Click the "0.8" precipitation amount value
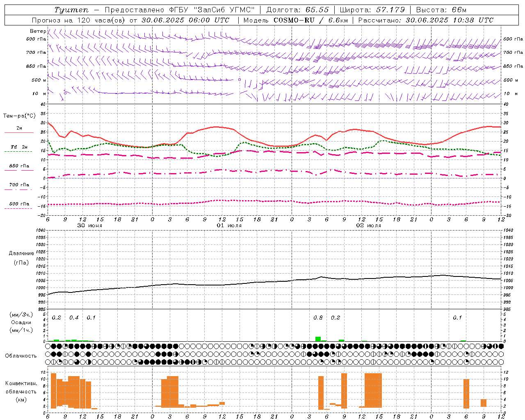 coord(318,318)
